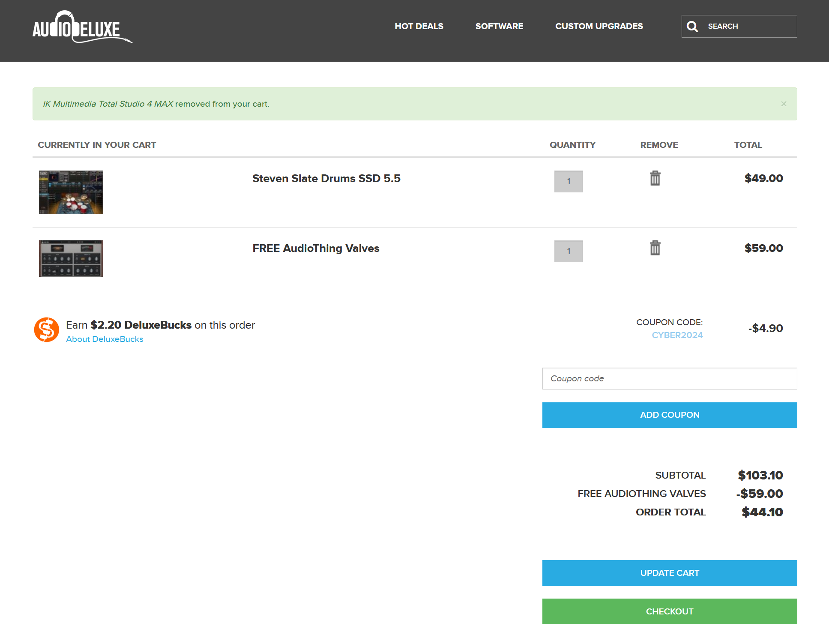
Task: Click the $49.00 total price
Action: (x=763, y=178)
